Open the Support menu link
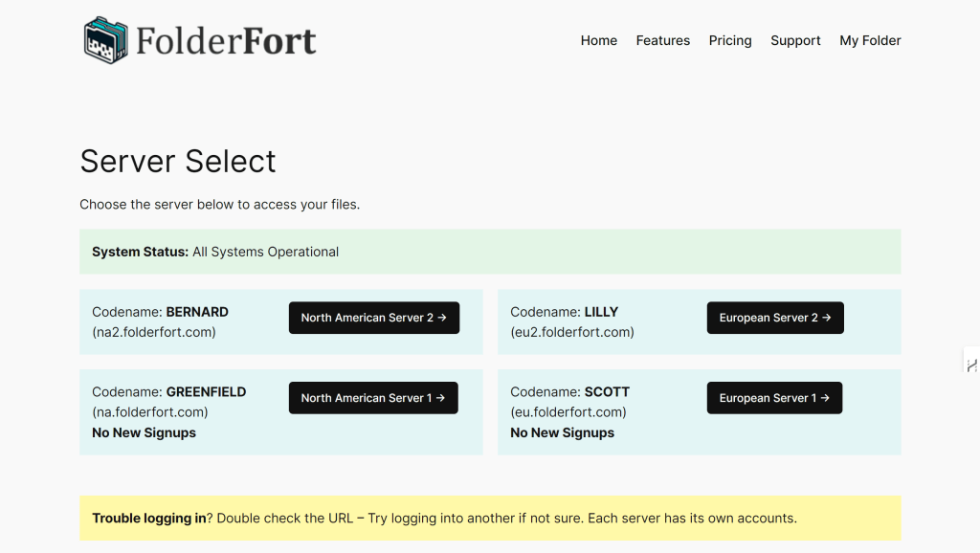This screenshot has width=980, height=553. pyautogui.click(x=795, y=40)
